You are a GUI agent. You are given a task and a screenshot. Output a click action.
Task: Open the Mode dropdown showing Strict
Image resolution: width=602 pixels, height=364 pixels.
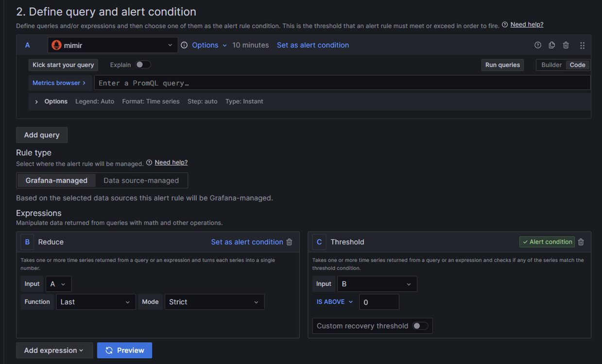pos(214,302)
